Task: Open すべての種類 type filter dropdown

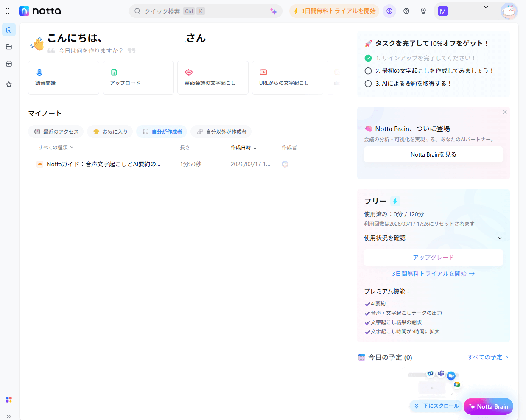Action: point(56,148)
